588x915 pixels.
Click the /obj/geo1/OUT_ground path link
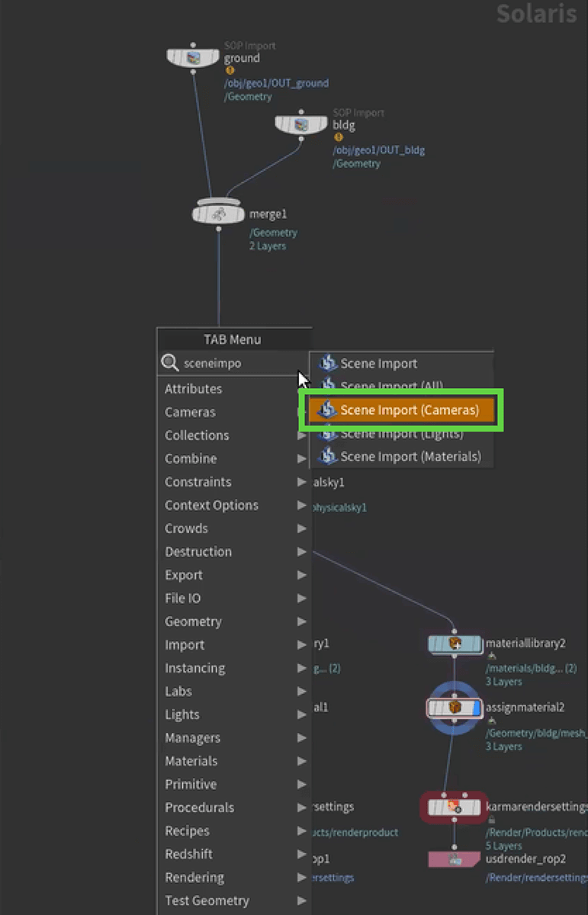[x=276, y=84]
